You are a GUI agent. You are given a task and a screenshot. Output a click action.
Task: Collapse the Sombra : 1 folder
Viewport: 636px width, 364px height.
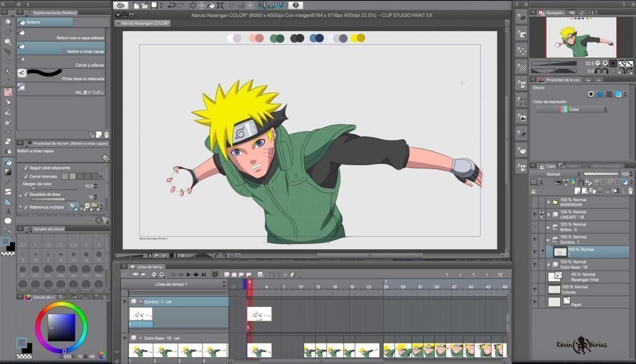[x=548, y=239]
